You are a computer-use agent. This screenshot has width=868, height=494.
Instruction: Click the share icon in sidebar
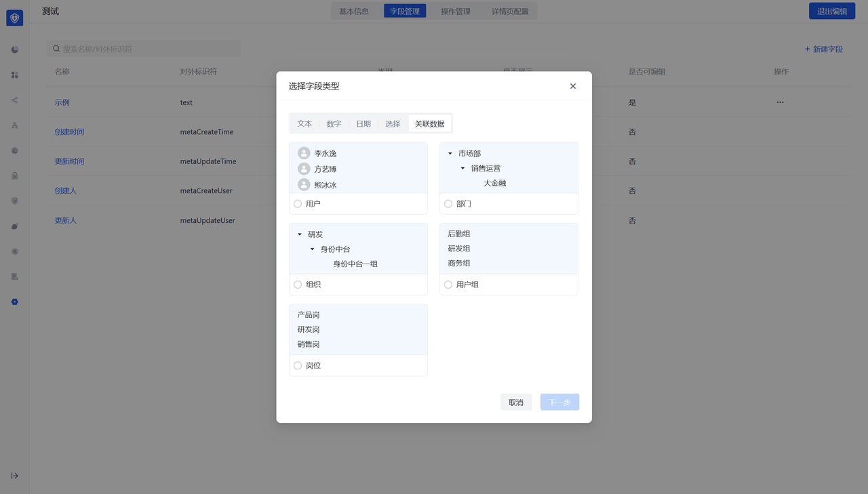click(15, 100)
